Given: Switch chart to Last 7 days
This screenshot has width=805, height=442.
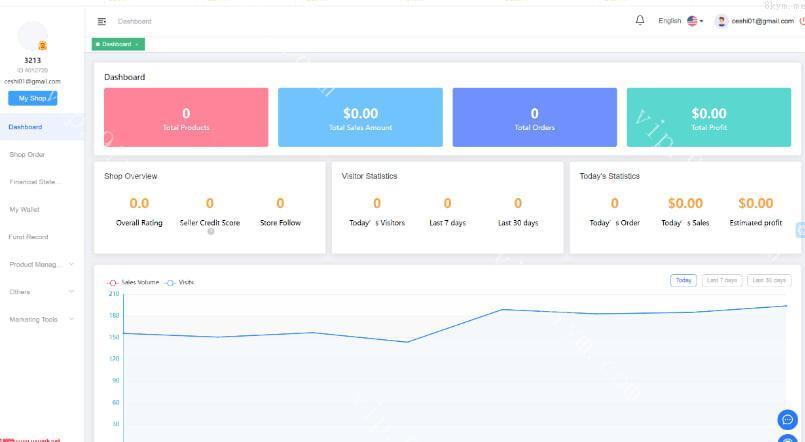Looking at the screenshot, I should 722,280.
